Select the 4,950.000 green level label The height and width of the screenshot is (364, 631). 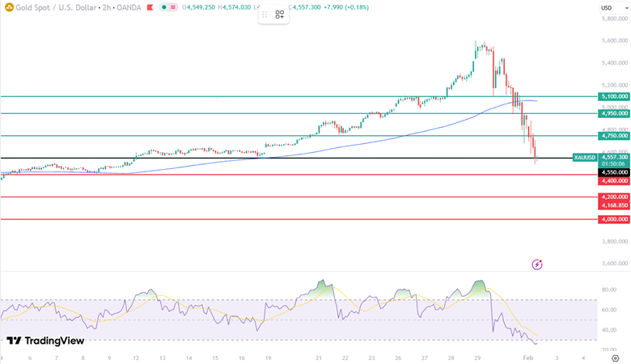(613, 113)
